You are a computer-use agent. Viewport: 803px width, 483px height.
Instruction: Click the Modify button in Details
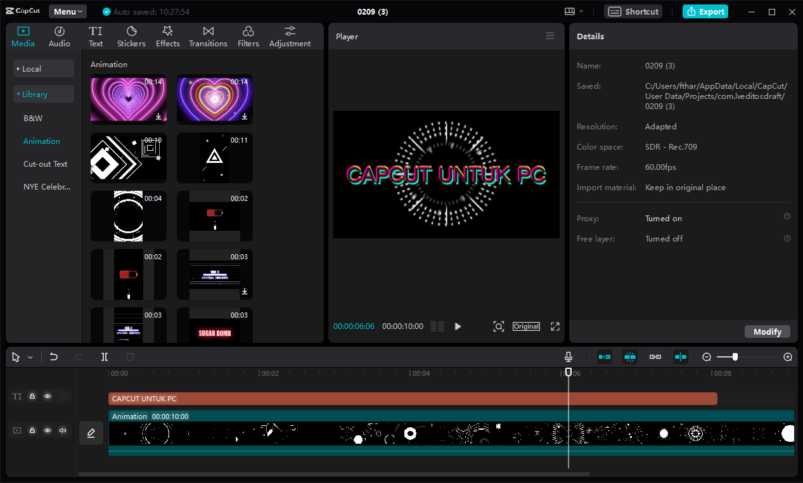point(767,331)
